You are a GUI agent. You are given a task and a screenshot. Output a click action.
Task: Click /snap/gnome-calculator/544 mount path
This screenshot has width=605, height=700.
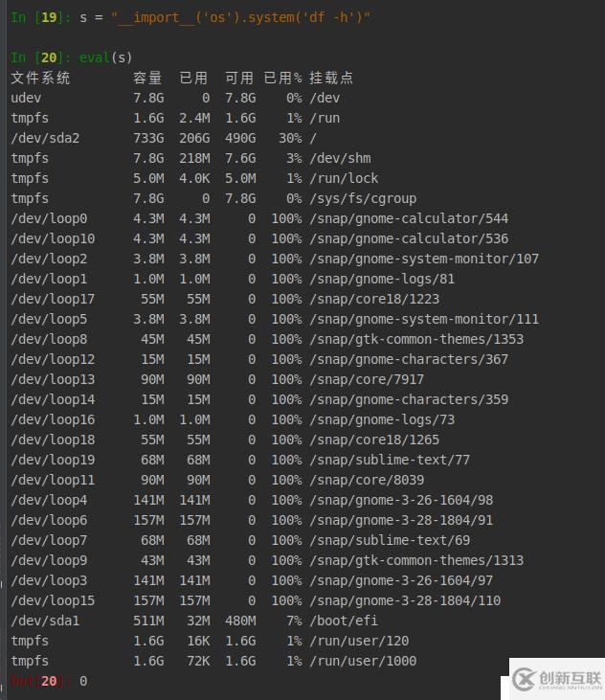click(409, 218)
